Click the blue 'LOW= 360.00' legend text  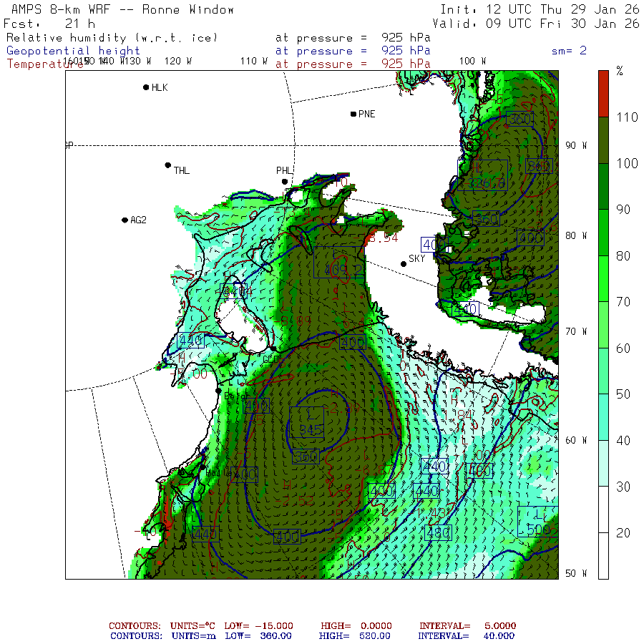click(x=258, y=636)
